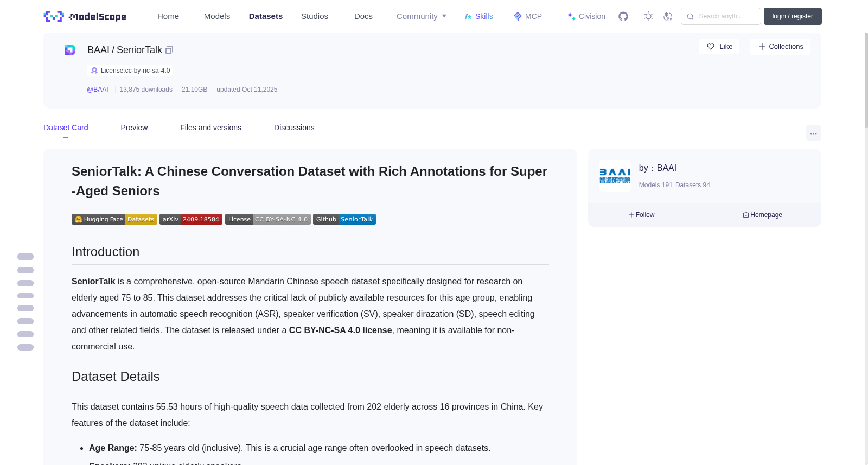Click the BAAI / SeniorTalk dataset name

pyautogui.click(x=125, y=50)
